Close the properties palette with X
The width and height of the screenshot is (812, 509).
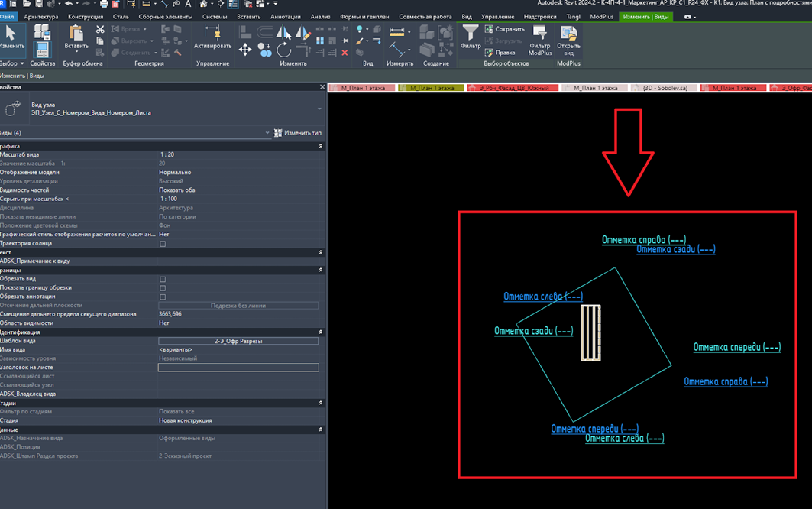[x=322, y=87]
